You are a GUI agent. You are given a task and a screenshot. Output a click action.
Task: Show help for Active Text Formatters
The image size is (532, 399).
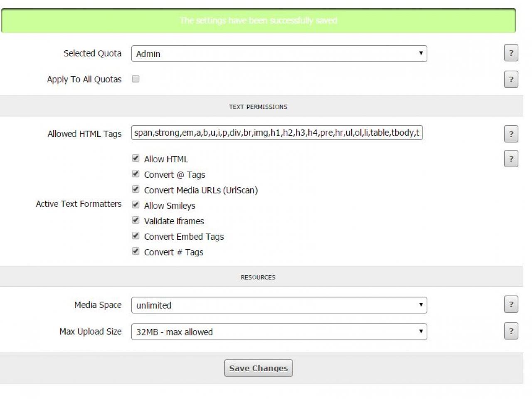click(511, 159)
